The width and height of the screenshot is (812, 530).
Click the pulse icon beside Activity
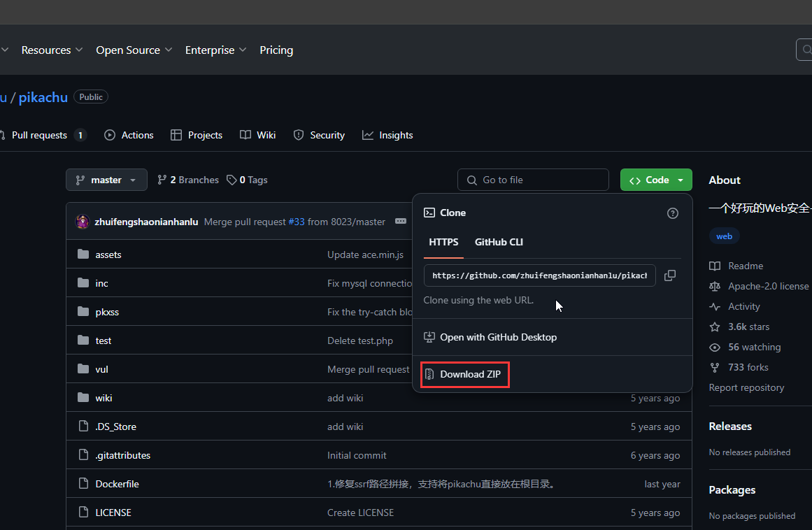point(715,306)
